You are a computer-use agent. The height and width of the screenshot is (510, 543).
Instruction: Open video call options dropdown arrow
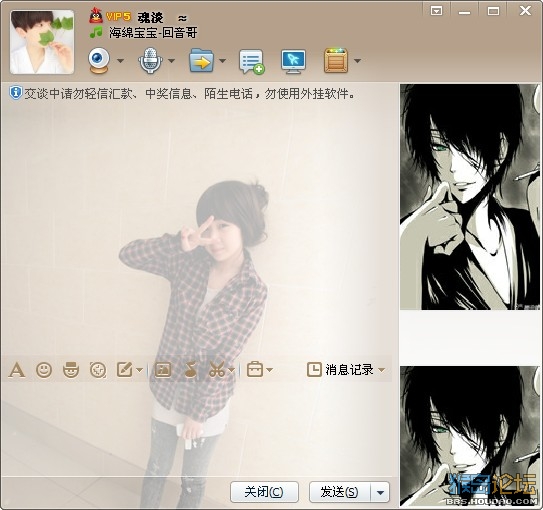pos(120,61)
